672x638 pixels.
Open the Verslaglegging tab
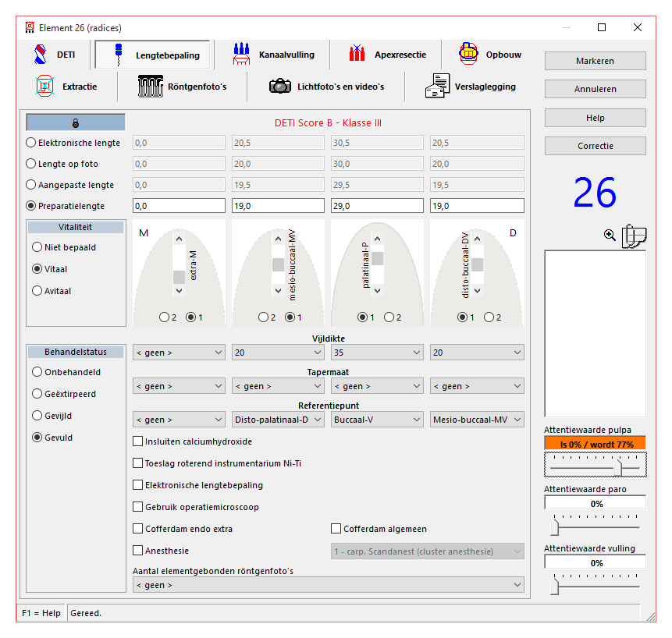470,87
